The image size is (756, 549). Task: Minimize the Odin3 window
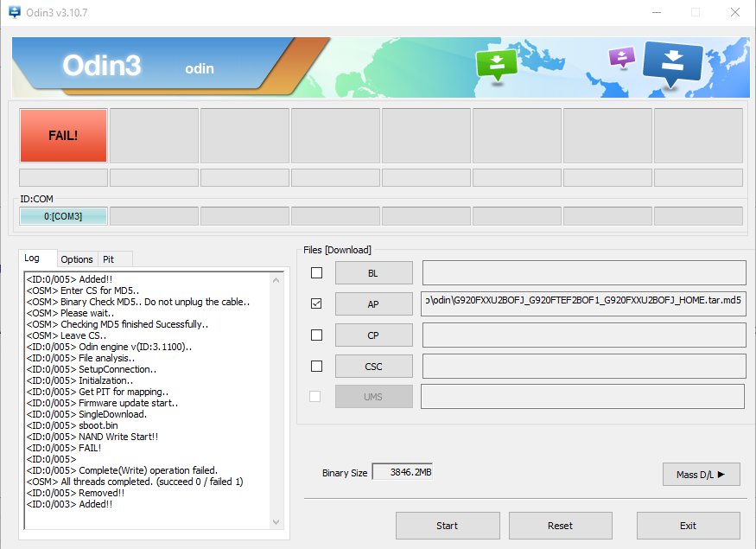[x=657, y=12]
